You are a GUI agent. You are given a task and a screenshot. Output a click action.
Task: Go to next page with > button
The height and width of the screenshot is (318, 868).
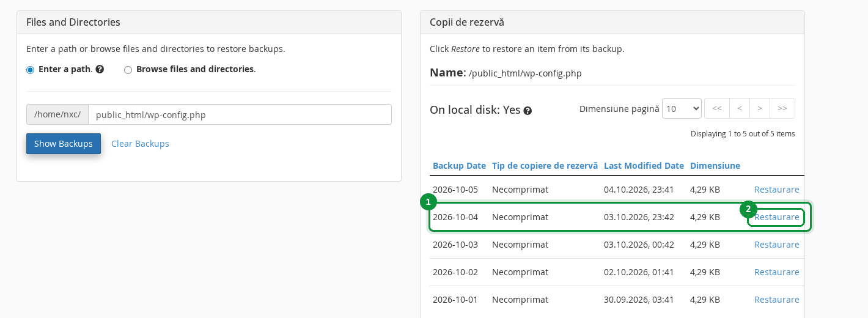tap(760, 108)
